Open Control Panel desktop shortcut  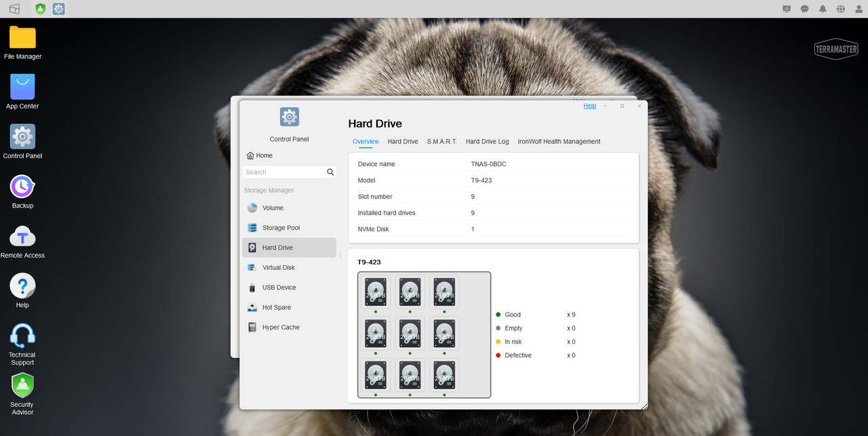pyautogui.click(x=22, y=142)
